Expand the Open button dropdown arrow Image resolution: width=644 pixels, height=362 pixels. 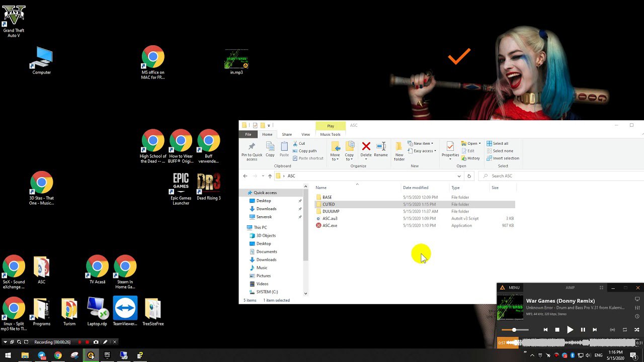480,144
